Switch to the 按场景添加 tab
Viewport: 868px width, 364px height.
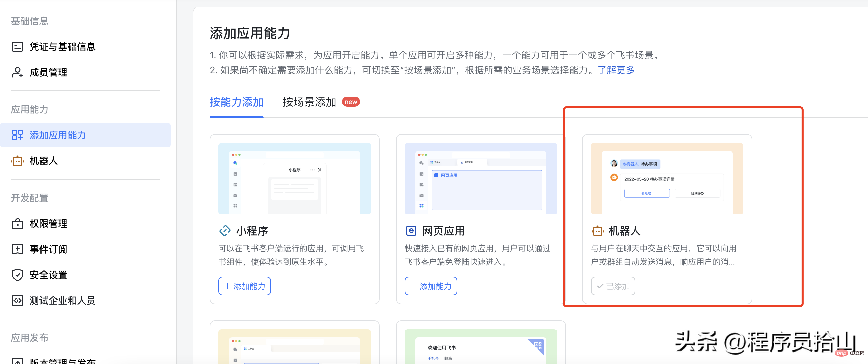point(309,102)
